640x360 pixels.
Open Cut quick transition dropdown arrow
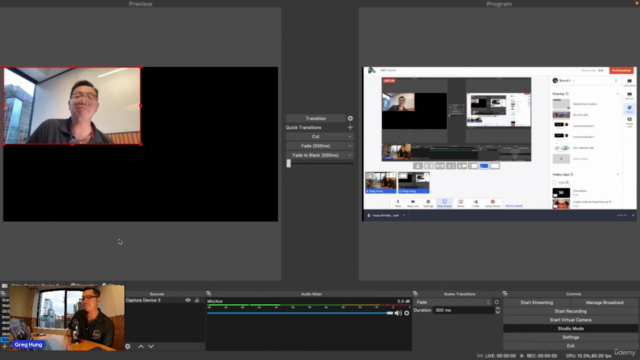pyautogui.click(x=350, y=137)
